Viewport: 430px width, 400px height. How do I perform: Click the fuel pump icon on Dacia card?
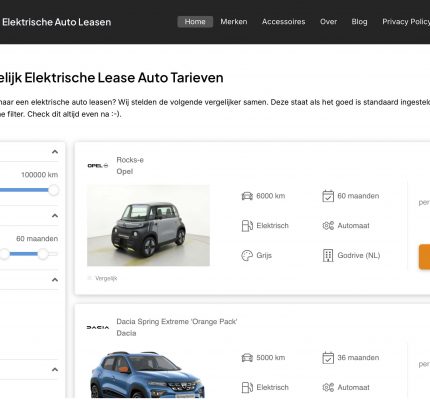coord(247,387)
